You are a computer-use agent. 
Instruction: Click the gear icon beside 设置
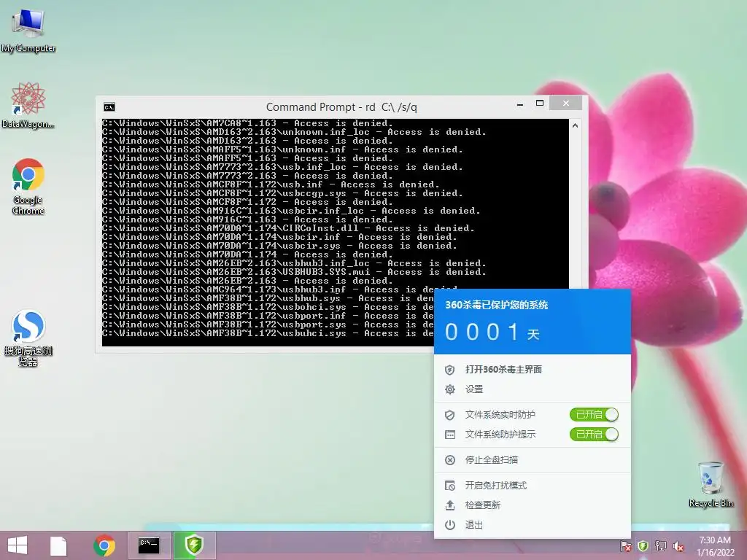click(x=449, y=389)
